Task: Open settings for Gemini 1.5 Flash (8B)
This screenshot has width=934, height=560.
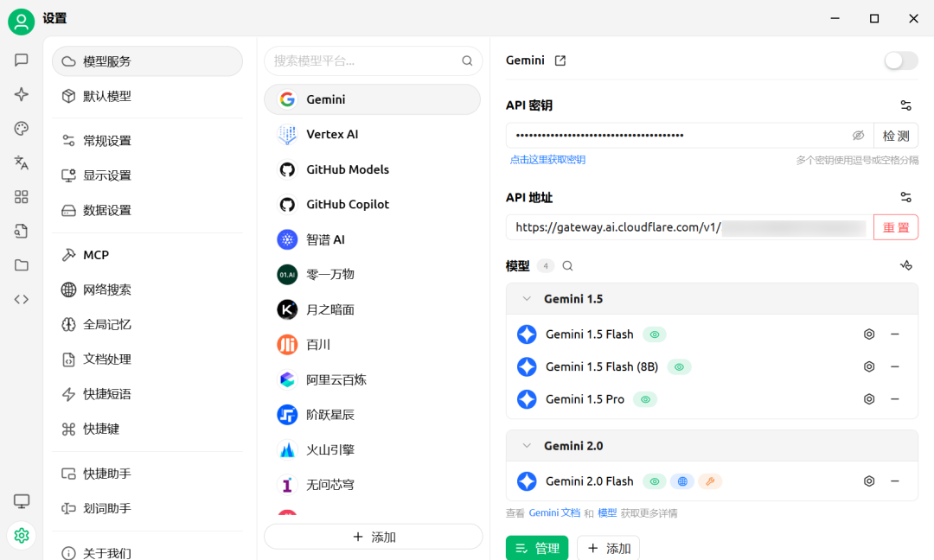Action: point(869,366)
